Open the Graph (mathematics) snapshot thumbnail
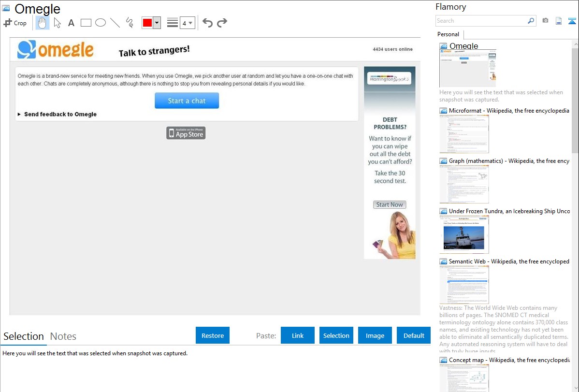Viewport: 579px width, 392px height. [x=464, y=184]
